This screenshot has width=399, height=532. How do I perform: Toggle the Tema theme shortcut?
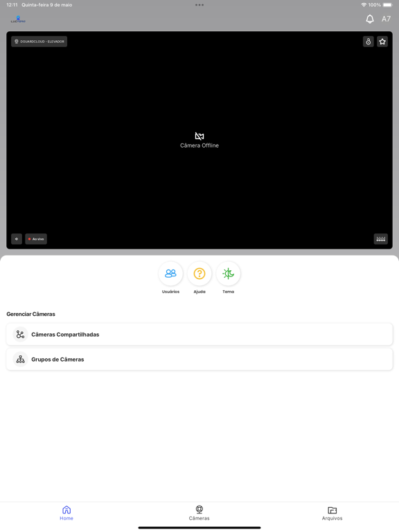229,274
